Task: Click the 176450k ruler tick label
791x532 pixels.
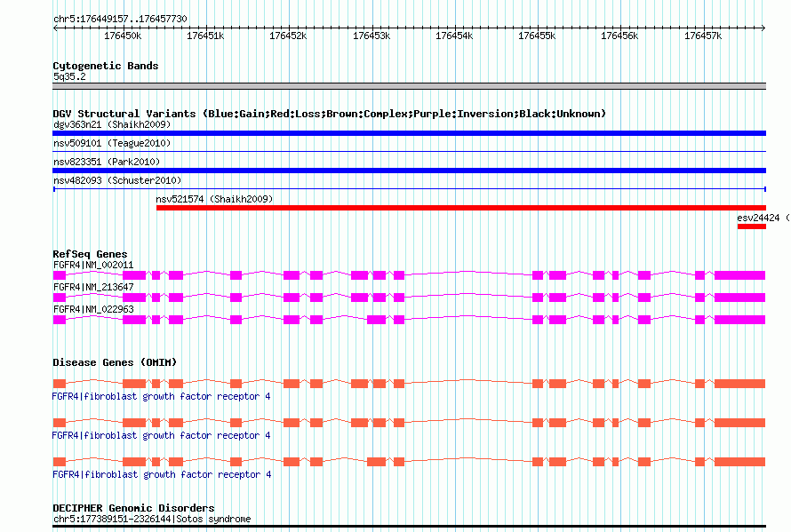Action: [x=123, y=36]
